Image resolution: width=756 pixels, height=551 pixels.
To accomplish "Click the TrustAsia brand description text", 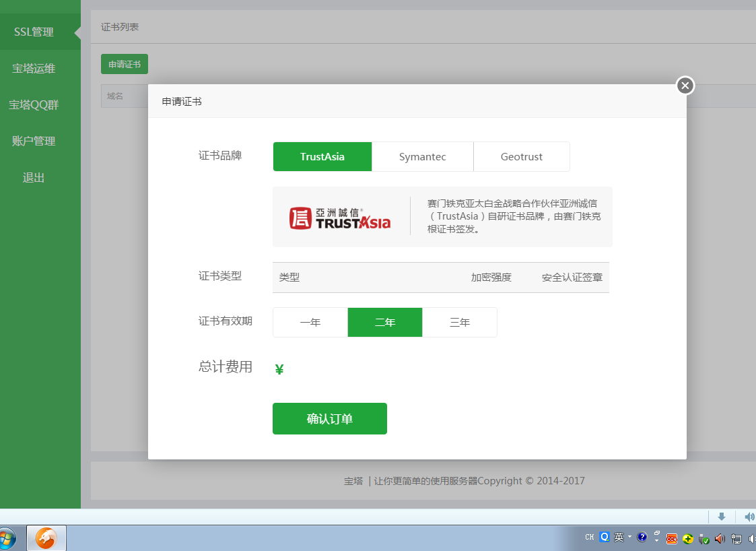I will pos(514,216).
